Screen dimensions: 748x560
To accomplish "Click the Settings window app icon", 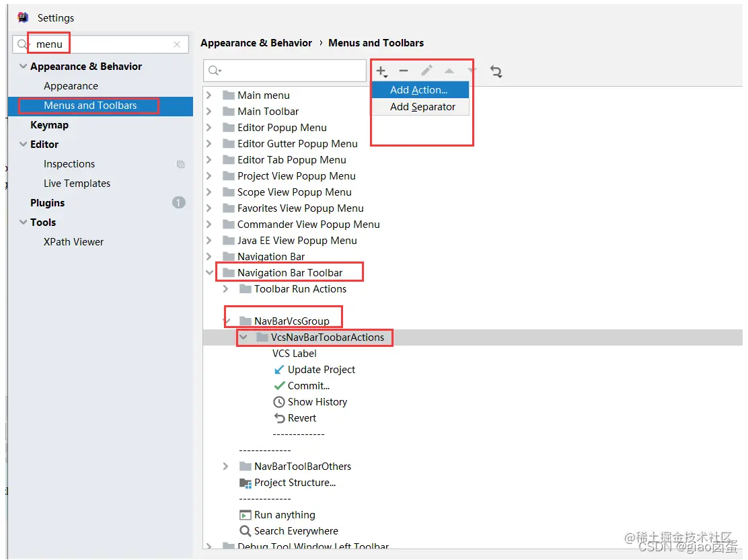I will pos(23,17).
